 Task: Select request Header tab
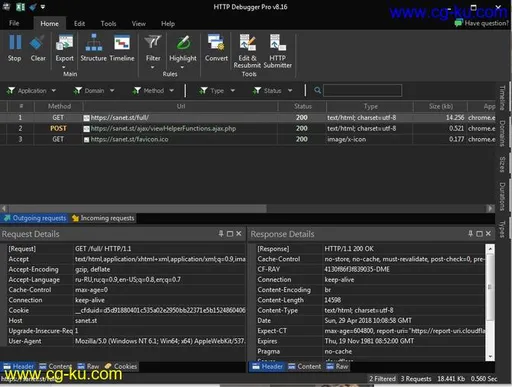pos(19,366)
